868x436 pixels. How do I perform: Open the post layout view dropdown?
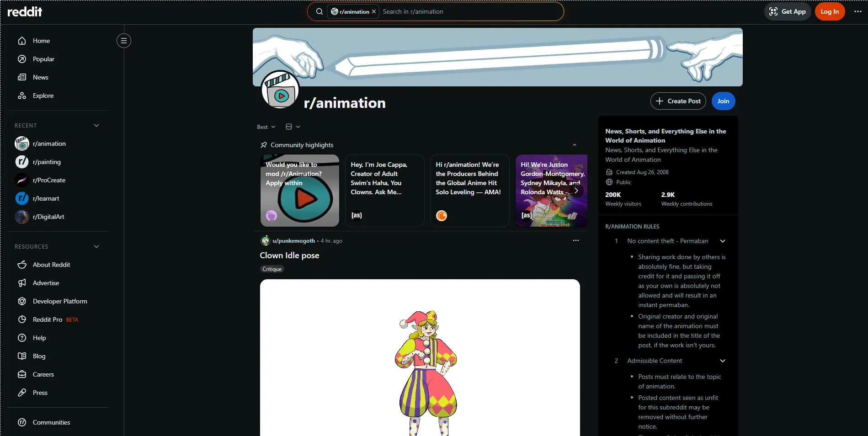[292, 127]
